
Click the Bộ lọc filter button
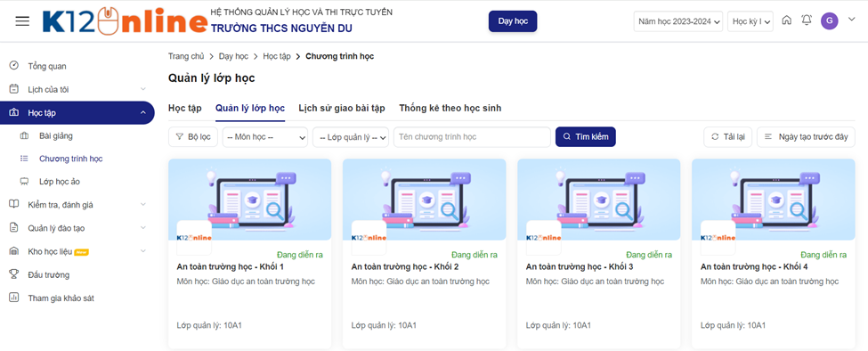pos(193,136)
